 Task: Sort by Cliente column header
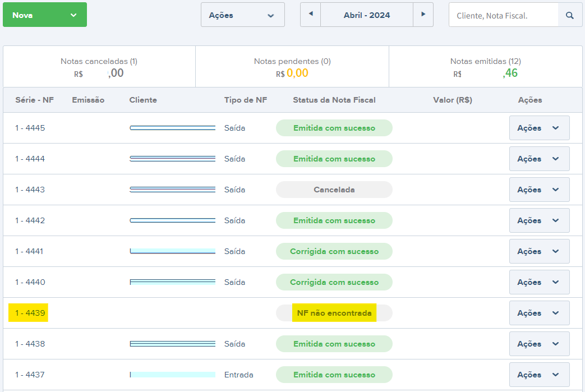(143, 100)
